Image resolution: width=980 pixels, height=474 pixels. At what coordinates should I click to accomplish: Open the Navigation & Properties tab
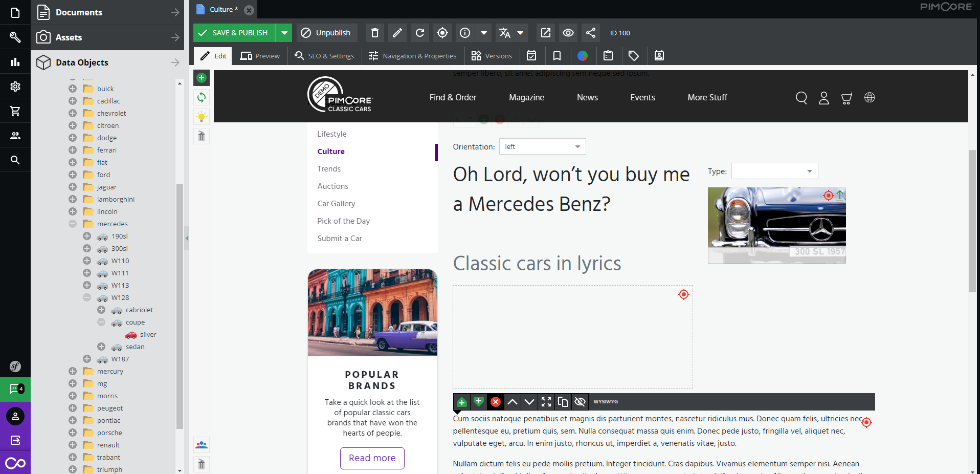[412, 56]
